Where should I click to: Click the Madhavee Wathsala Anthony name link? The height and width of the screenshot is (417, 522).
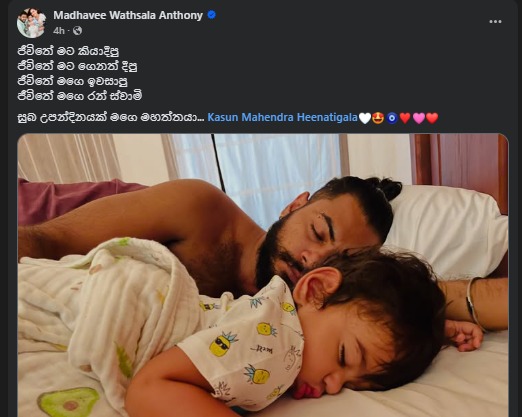click(128, 15)
